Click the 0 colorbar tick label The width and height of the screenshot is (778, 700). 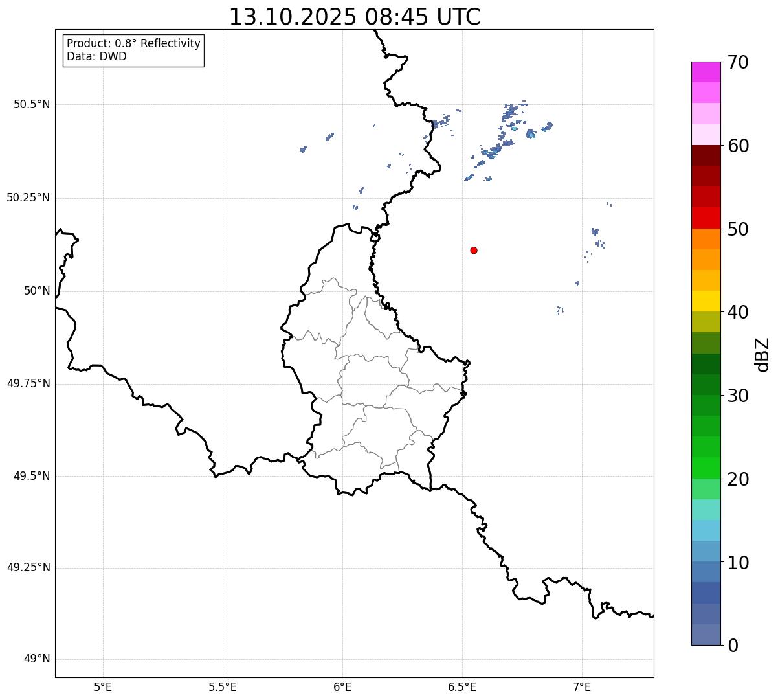coord(733,646)
